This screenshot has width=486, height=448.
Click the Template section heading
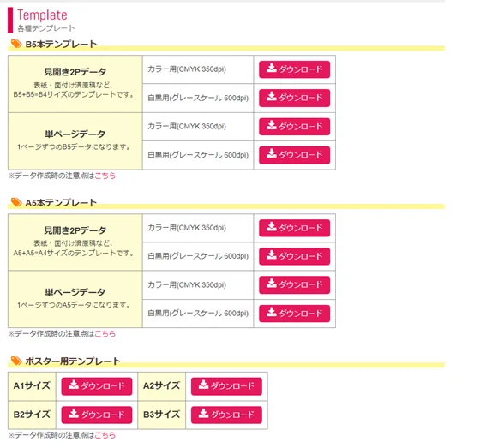(x=42, y=15)
